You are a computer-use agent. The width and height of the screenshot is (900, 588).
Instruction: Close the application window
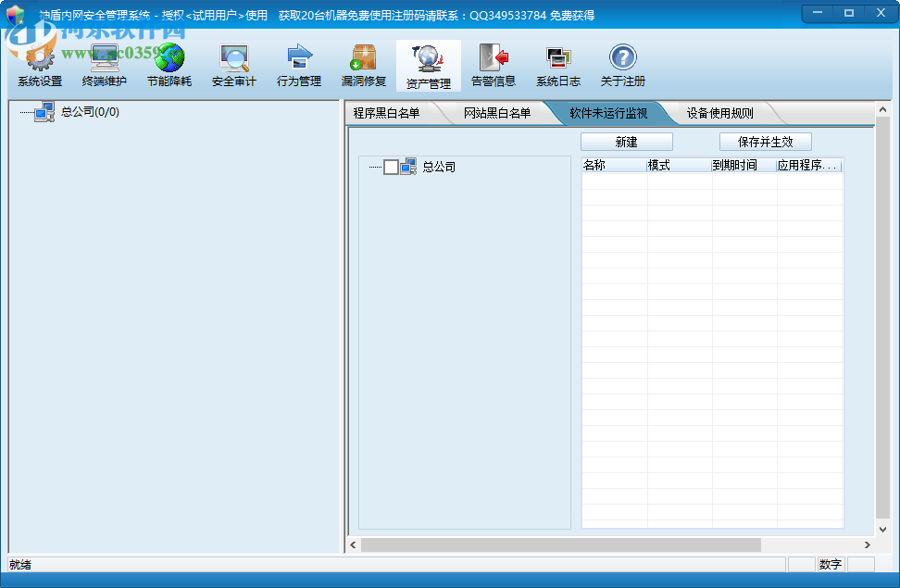pyautogui.click(x=881, y=13)
